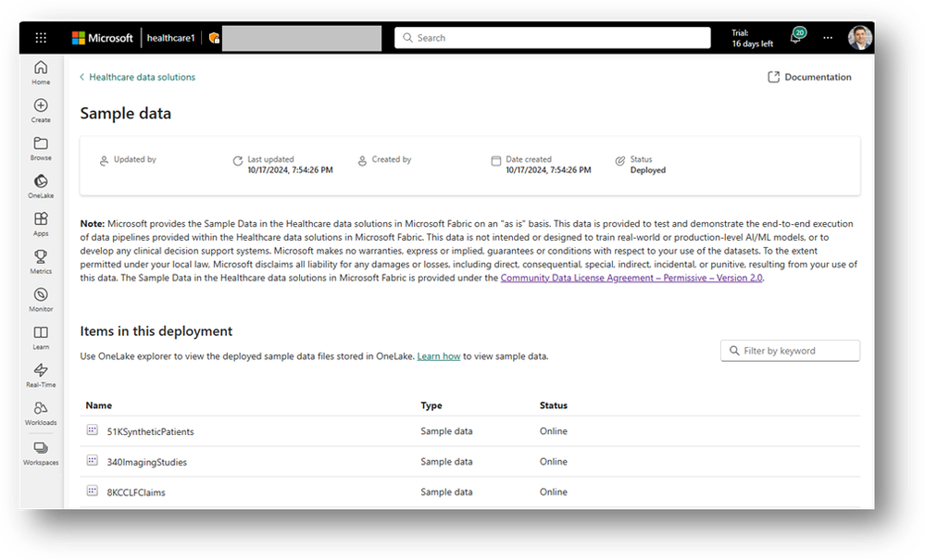Click the Status column header
The image size is (925, 560).
click(x=554, y=405)
